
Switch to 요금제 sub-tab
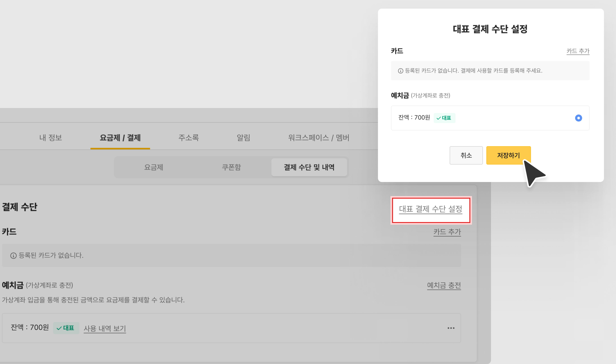154,167
